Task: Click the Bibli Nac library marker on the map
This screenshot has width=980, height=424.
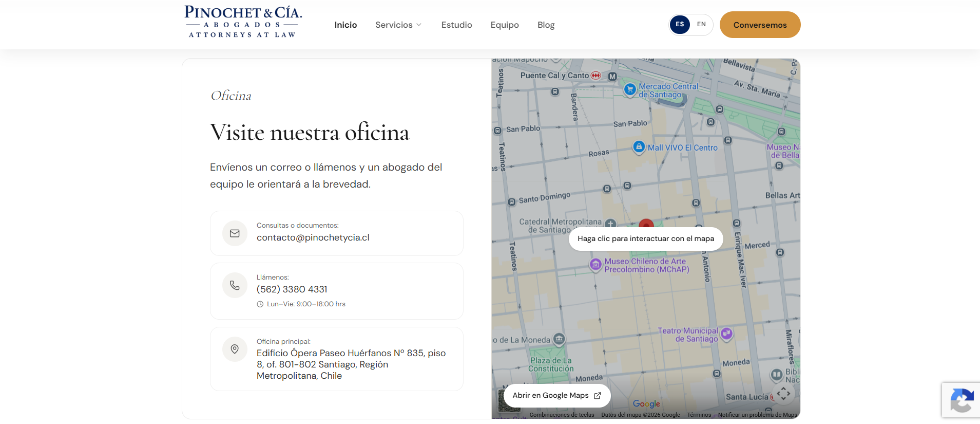Action: [777, 375]
